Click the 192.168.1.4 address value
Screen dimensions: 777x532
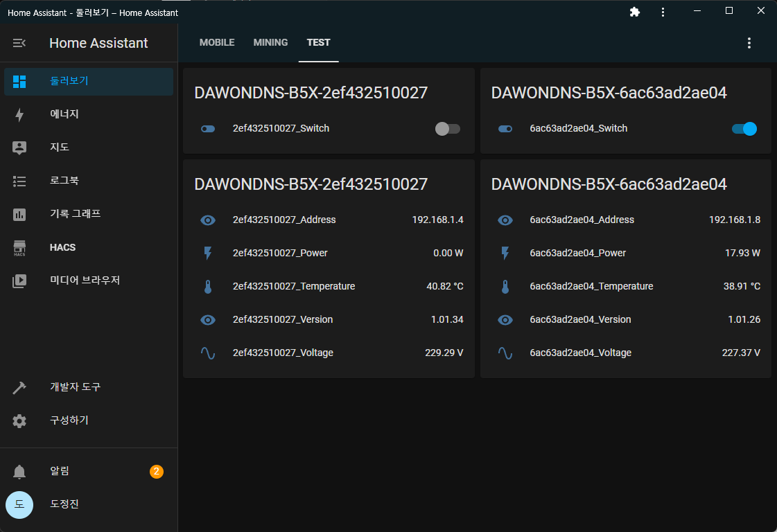pos(437,220)
